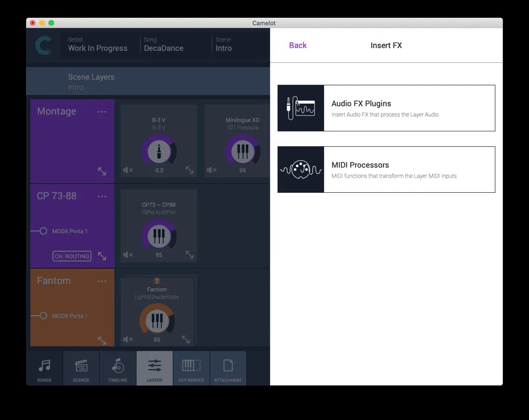Viewport: 529px width, 420px height.
Task: Select MODX Porta 1 on Fantom layer
Action: click(71, 316)
